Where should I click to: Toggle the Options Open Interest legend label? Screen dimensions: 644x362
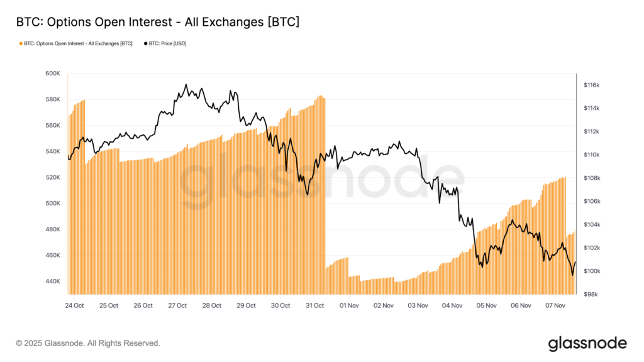pos(78,43)
